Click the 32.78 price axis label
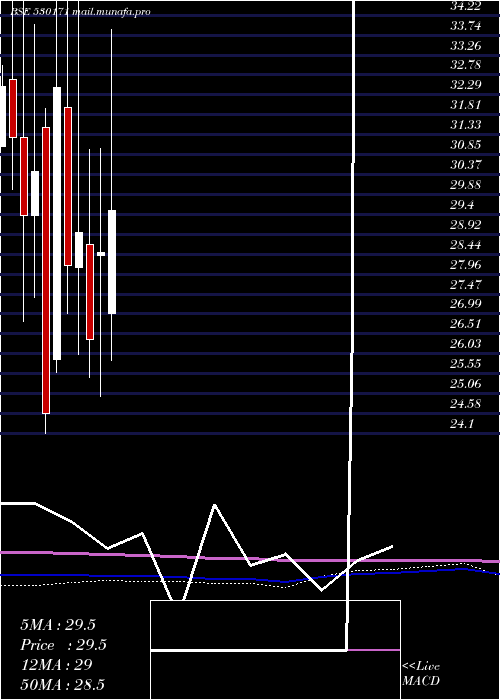The image size is (500, 700). coord(466,65)
